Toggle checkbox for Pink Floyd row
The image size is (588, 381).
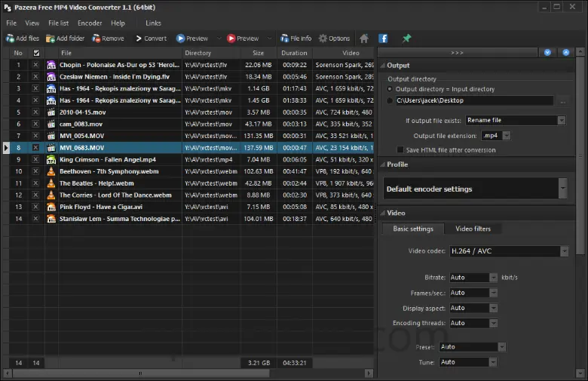pos(35,207)
